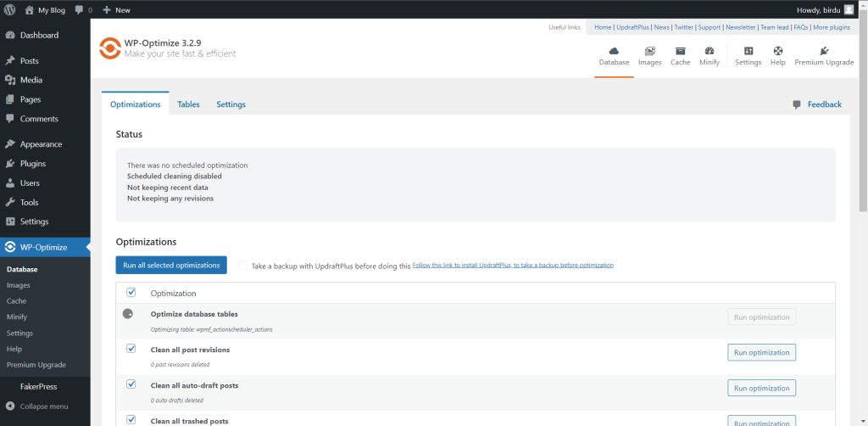Open the WordPress logo menu
Screen dimensions: 868x426
click(10, 10)
